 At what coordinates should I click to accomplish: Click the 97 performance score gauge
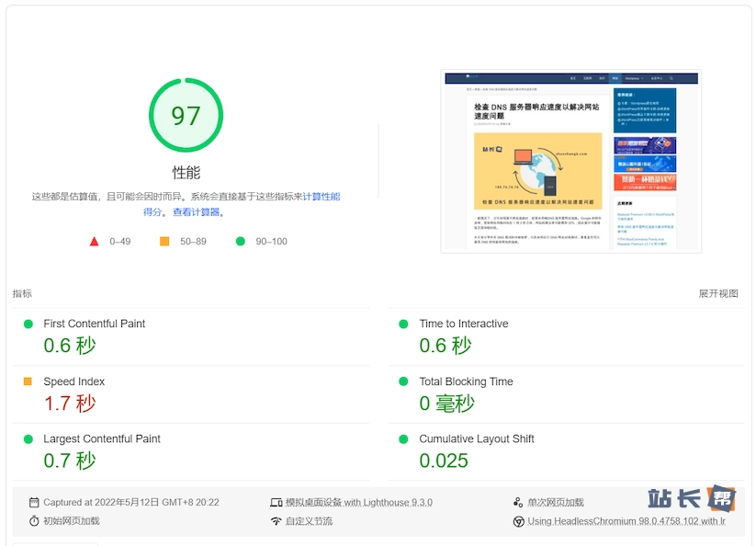click(x=186, y=116)
